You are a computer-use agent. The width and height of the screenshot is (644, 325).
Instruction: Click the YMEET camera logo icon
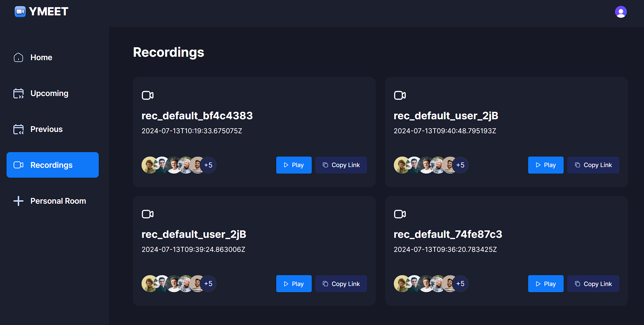tap(20, 12)
